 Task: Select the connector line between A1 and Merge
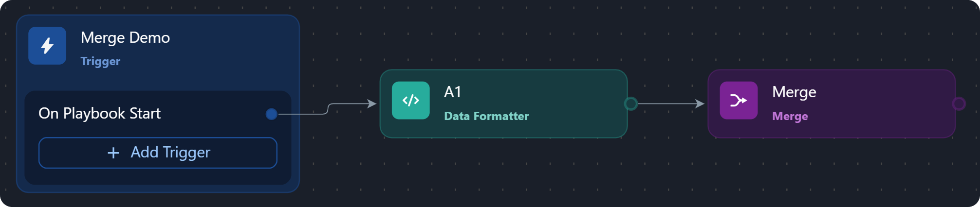tap(666, 103)
